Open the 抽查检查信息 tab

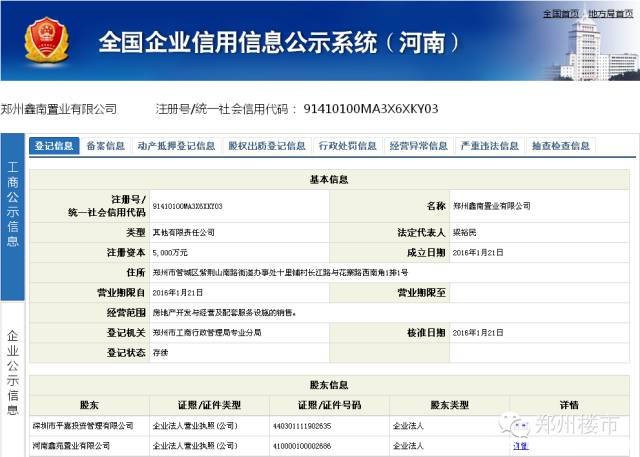tap(561, 146)
